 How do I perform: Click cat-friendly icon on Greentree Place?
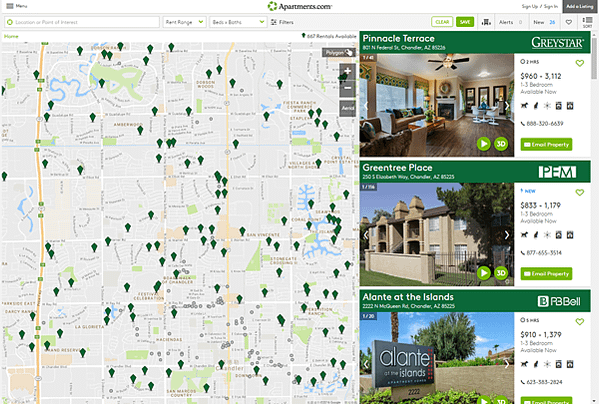(536, 235)
